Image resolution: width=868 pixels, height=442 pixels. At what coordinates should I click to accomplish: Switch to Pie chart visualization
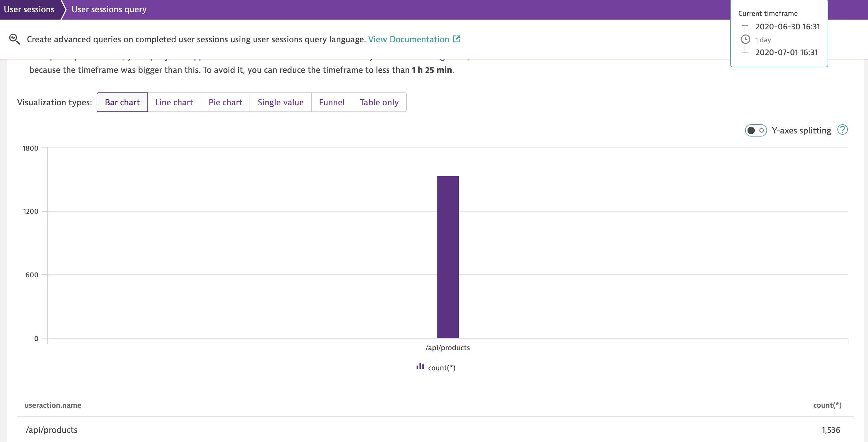point(225,102)
